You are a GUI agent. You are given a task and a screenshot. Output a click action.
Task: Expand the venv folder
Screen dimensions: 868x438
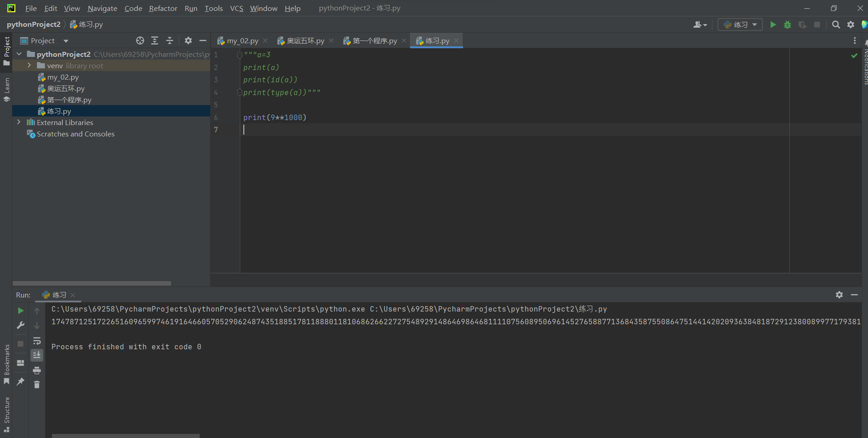tap(29, 65)
